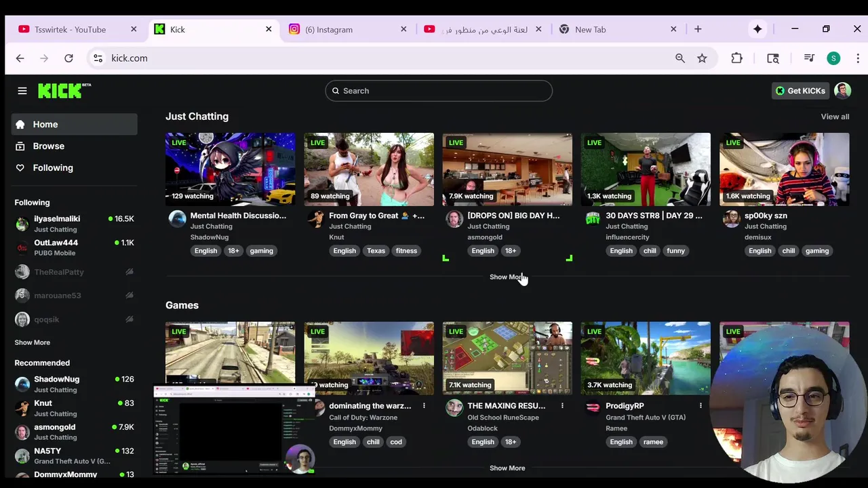Click influencercity channel avatar icon

point(593,219)
